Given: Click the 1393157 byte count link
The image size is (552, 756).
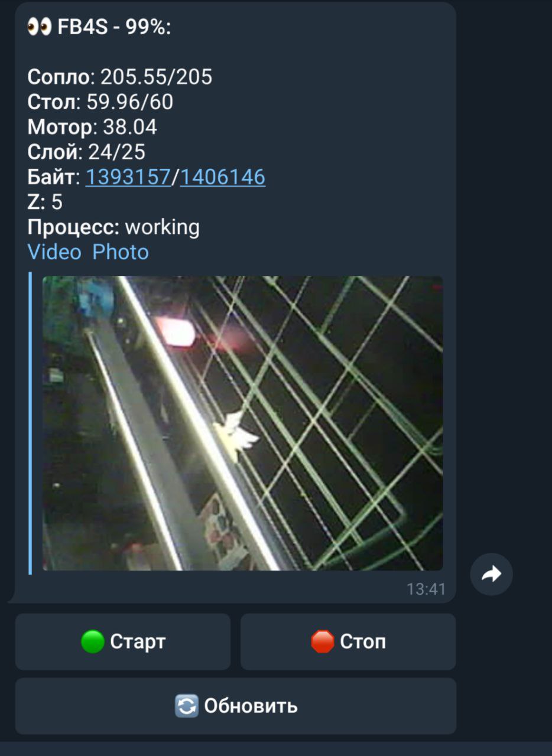Looking at the screenshot, I should coord(128,177).
